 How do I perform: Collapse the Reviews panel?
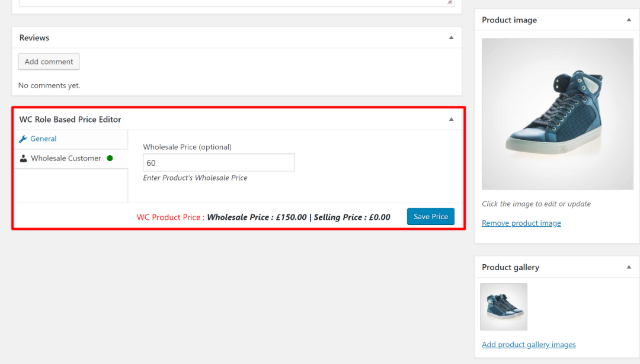pyautogui.click(x=451, y=38)
